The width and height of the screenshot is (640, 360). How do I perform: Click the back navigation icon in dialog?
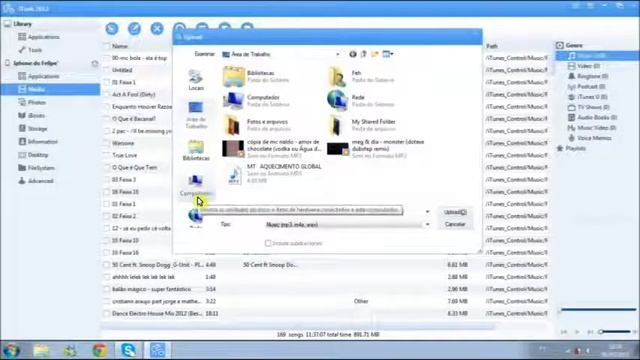[x=353, y=54]
